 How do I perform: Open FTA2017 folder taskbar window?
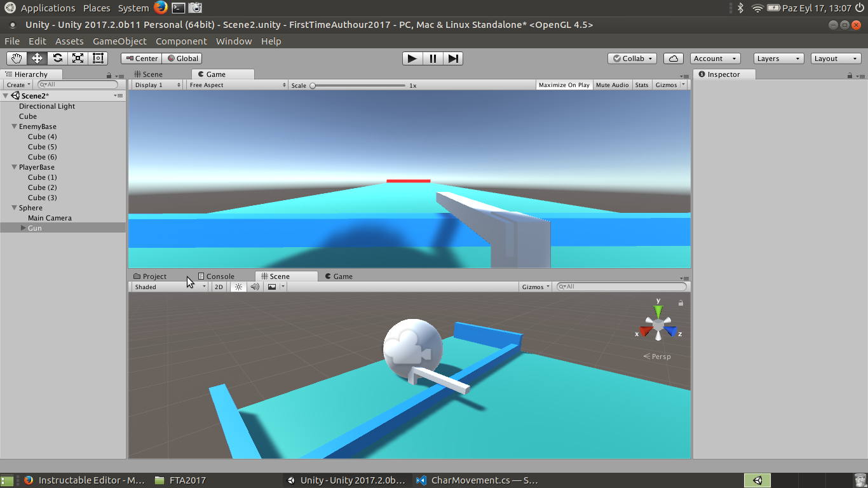(180, 480)
